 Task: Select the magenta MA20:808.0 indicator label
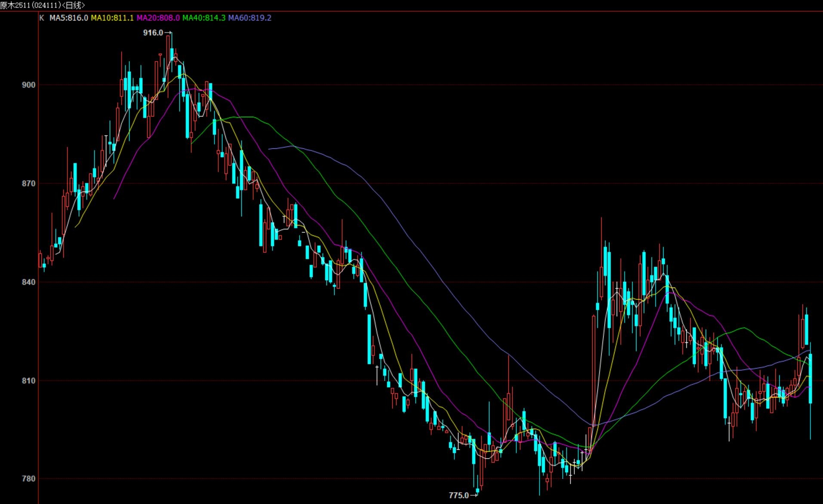(158, 18)
